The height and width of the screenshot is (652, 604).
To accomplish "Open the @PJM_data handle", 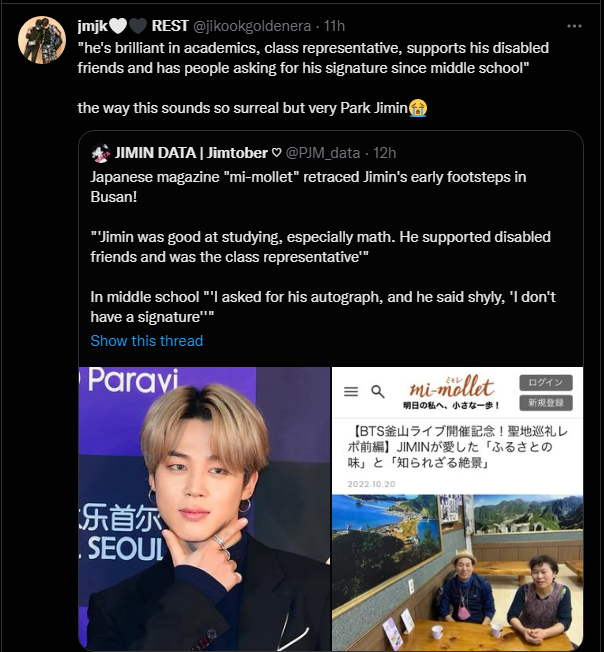I will [x=323, y=153].
